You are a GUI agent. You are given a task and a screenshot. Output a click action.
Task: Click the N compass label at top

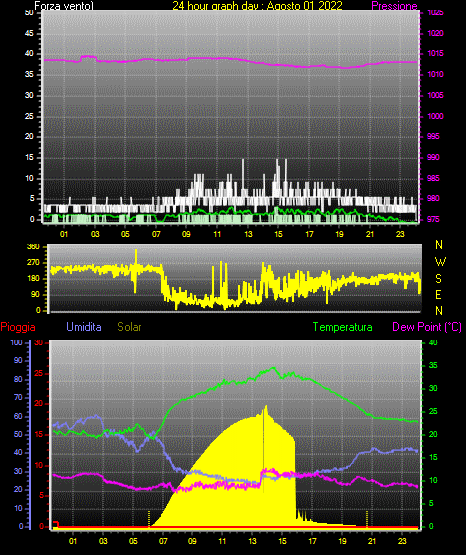point(439,245)
